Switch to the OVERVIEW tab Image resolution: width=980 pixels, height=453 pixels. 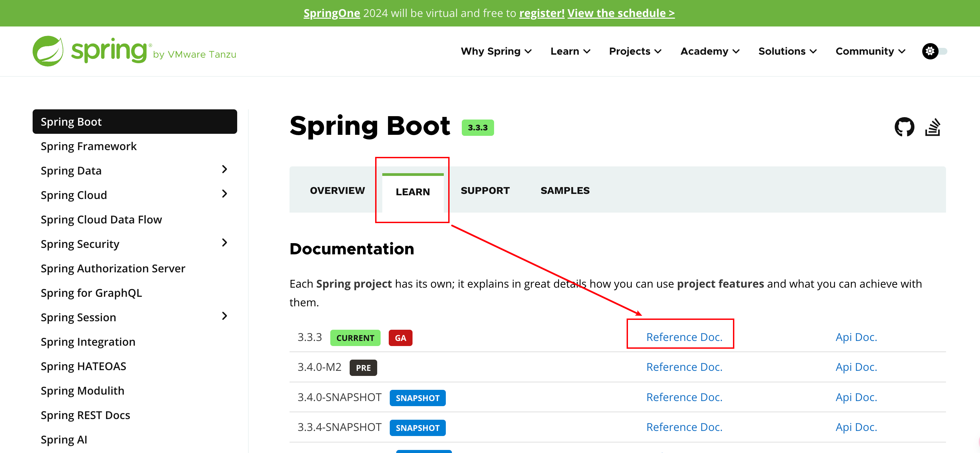point(337,191)
